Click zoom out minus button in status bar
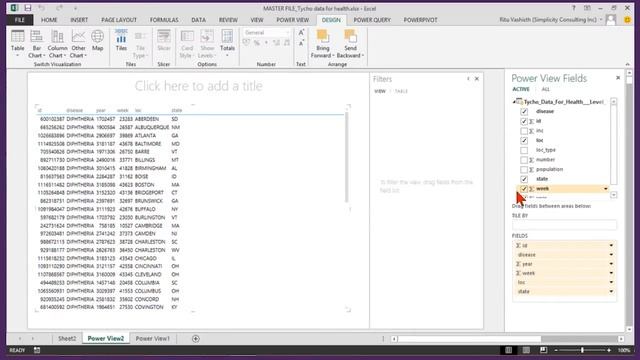The width and height of the screenshot is (640, 360). click(x=556, y=350)
